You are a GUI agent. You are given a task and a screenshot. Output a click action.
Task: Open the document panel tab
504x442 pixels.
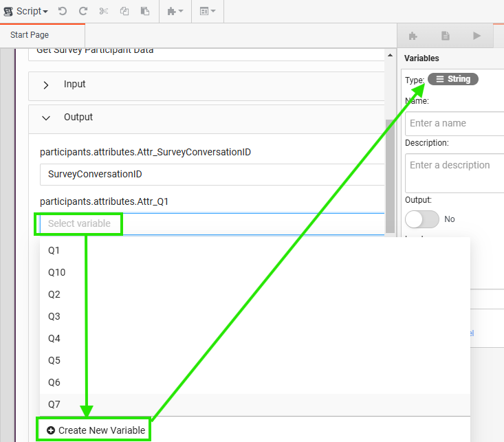tap(445, 36)
